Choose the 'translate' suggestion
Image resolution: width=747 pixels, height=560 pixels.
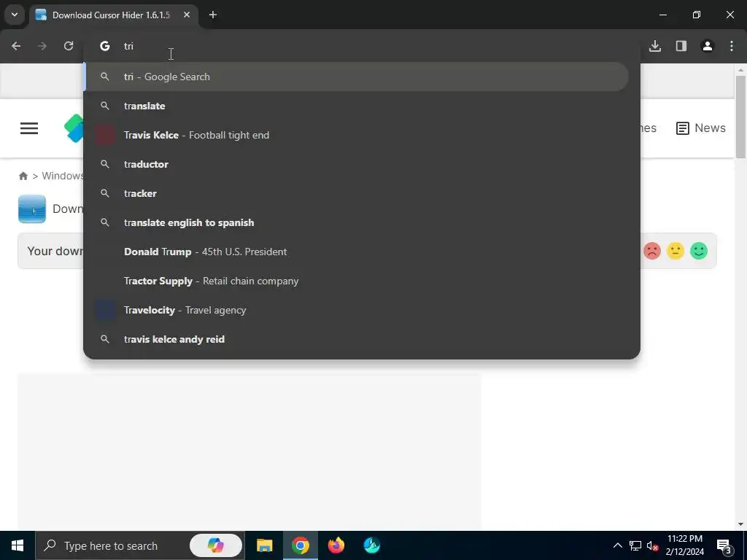point(356,106)
